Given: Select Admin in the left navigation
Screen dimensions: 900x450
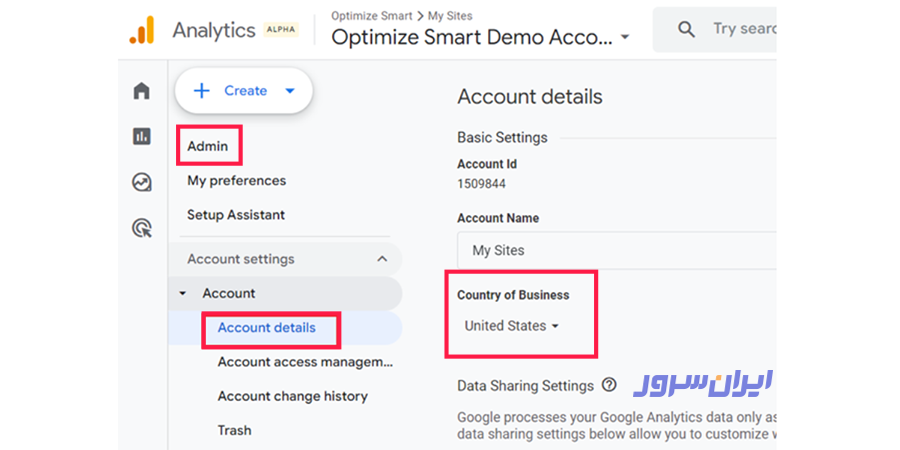Looking at the screenshot, I should point(208,146).
